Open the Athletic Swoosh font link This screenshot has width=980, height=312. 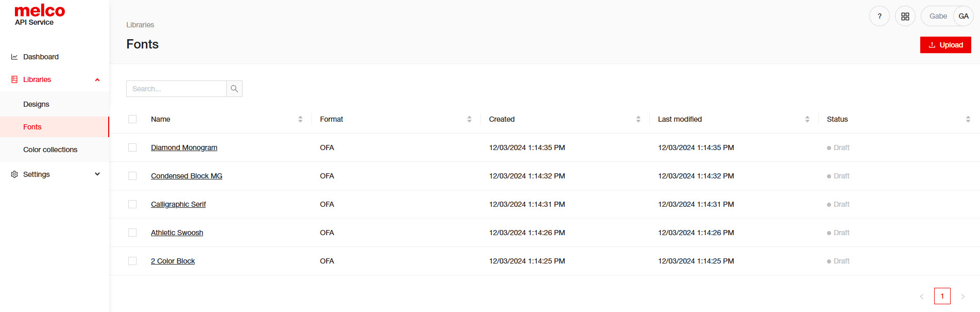pos(177,233)
